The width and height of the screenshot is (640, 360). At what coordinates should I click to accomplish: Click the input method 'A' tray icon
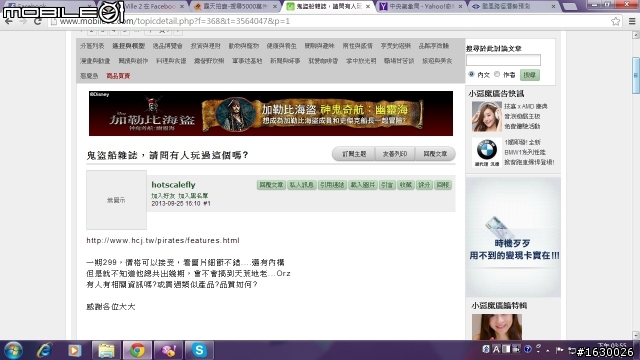(496, 349)
